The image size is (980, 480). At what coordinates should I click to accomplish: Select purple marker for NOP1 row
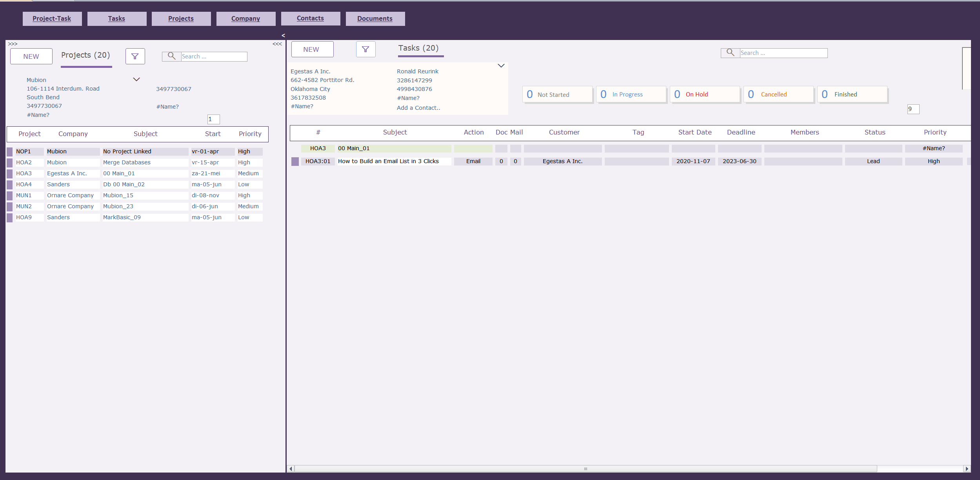pyautogui.click(x=10, y=151)
